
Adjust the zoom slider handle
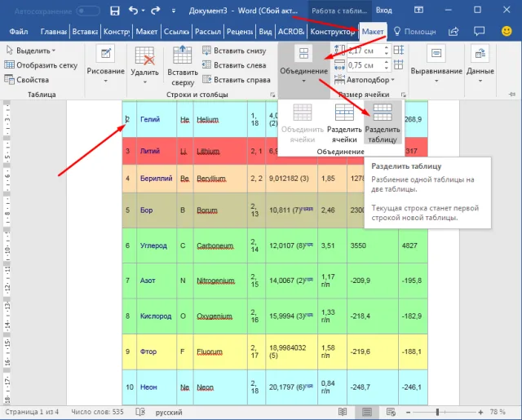[437, 413]
